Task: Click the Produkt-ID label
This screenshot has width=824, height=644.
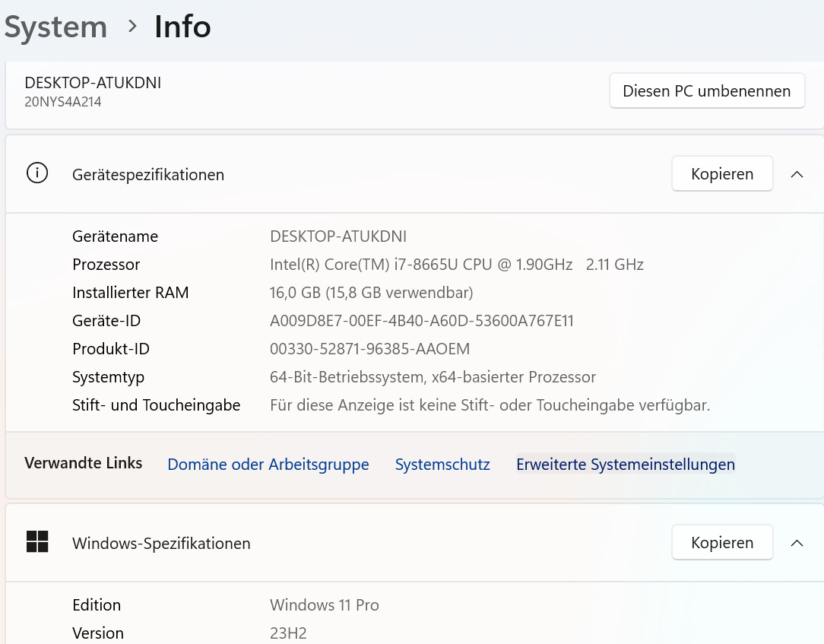Action: click(x=111, y=349)
